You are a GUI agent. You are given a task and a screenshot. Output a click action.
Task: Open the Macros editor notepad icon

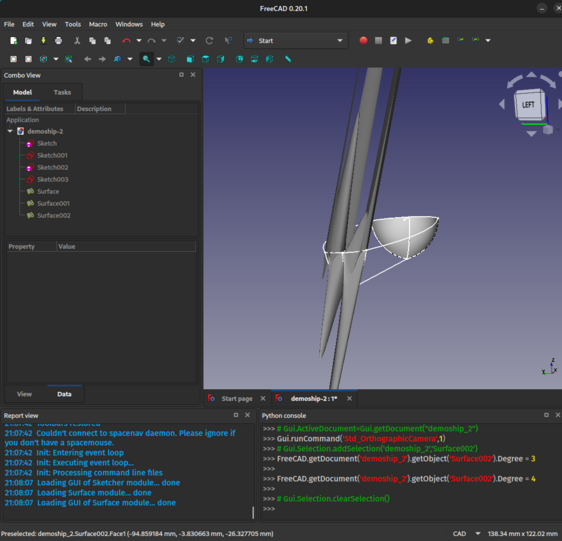[393, 41]
